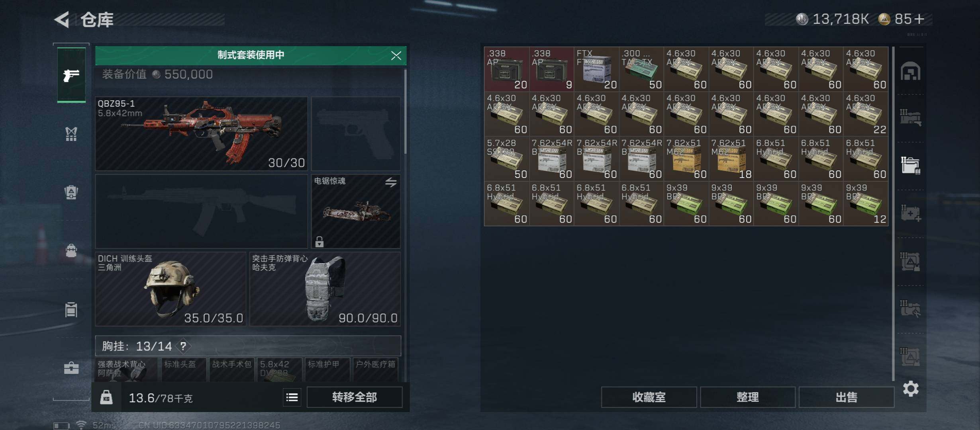Select the weapons tab pistol icon
Screen dimensions: 980x430
click(x=71, y=75)
